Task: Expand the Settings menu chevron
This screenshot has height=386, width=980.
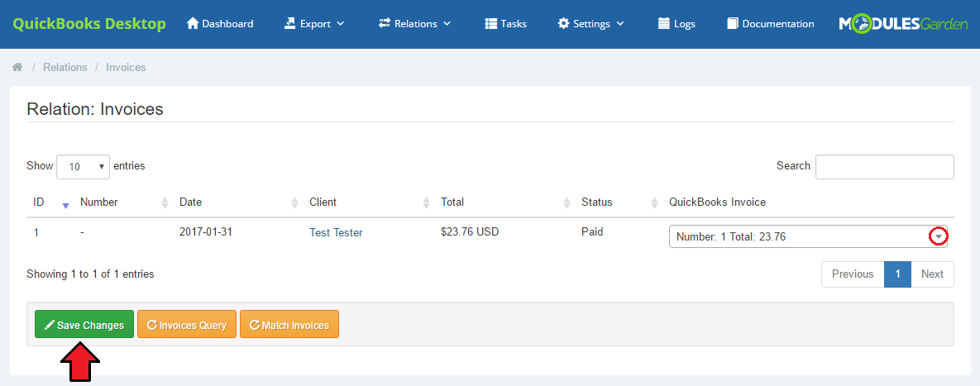Action: [620, 24]
